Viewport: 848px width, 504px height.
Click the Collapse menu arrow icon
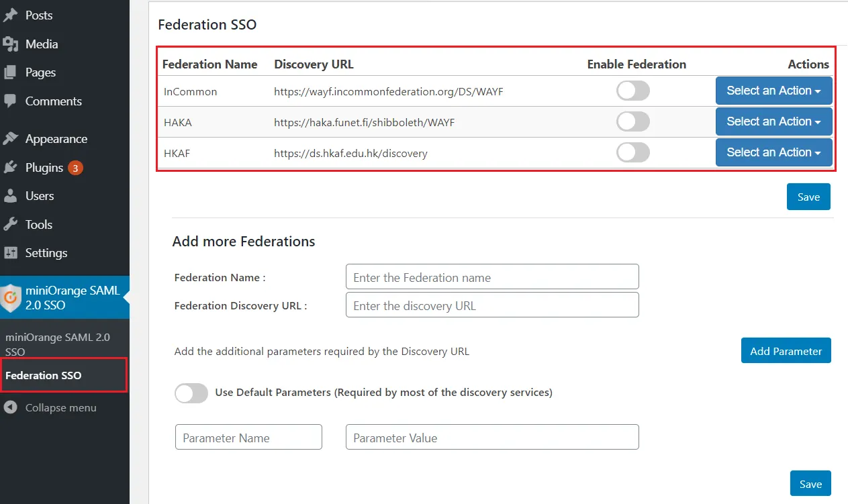[x=10, y=407]
